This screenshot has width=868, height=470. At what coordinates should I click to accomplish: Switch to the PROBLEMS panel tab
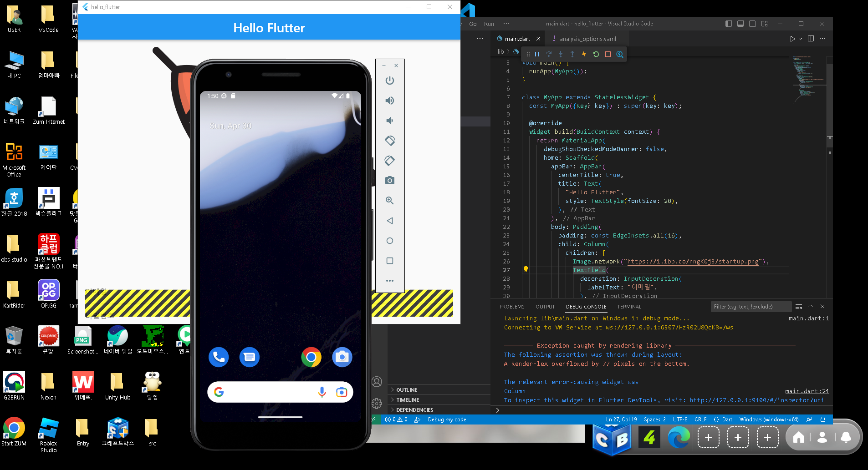[512, 307]
